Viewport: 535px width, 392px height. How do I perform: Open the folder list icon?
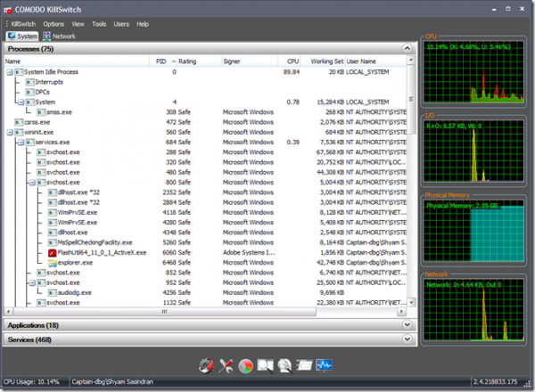tap(304, 365)
